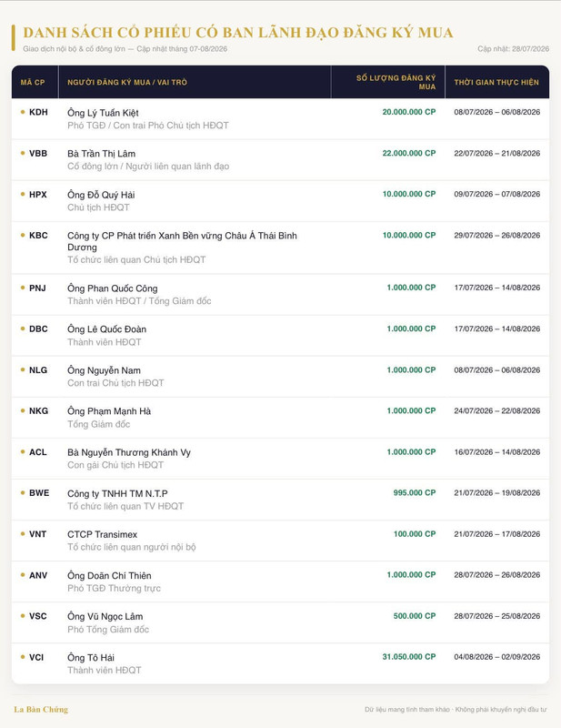Image resolution: width=561 pixels, height=728 pixels.
Task: Click the KBC stock code
Action: [x=38, y=236]
